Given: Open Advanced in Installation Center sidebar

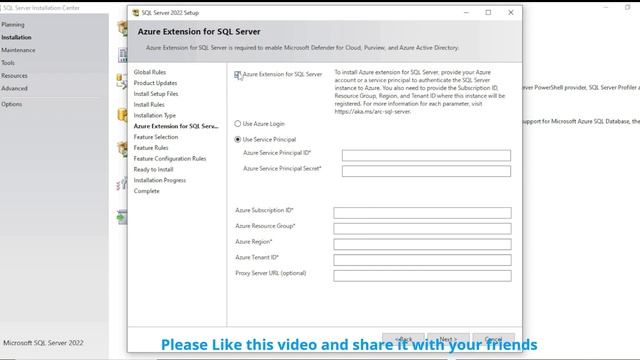Looking at the screenshot, I should point(14,89).
